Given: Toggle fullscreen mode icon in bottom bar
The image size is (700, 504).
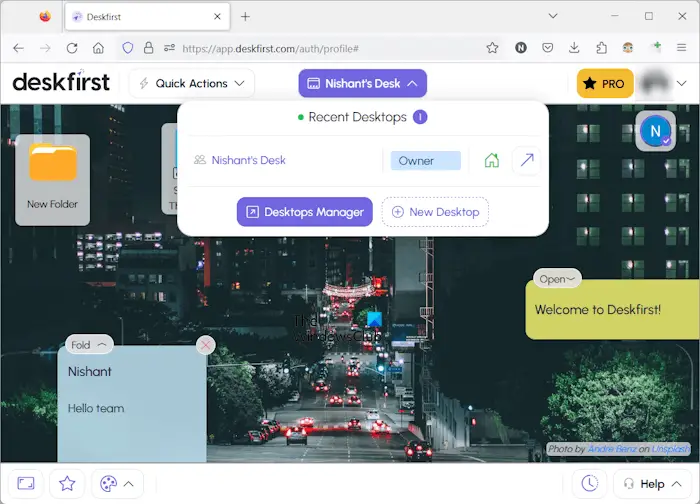Looking at the screenshot, I should [x=26, y=483].
